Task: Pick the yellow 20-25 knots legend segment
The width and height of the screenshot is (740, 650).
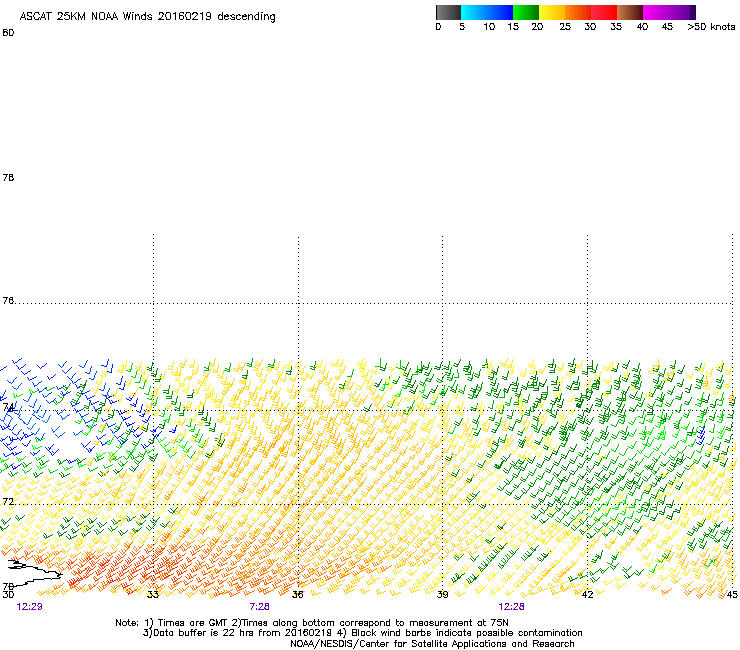Action: coord(552,12)
